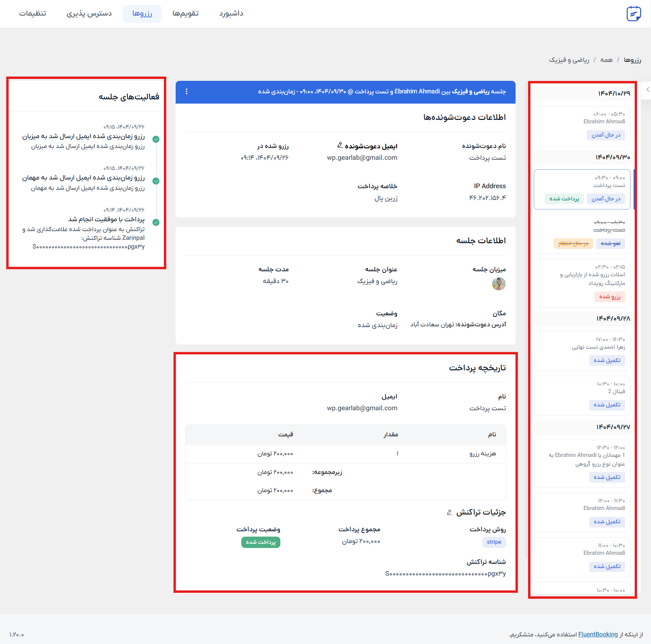This screenshot has height=644, width=651.
Task: Click the همه breadcrumb link
Action: (x=606, y=60)
